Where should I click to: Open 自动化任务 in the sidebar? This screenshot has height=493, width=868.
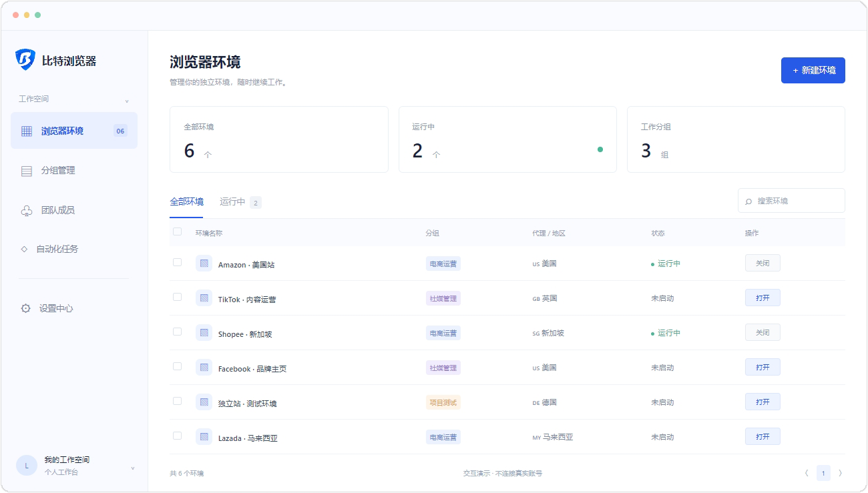pos(74,249)
